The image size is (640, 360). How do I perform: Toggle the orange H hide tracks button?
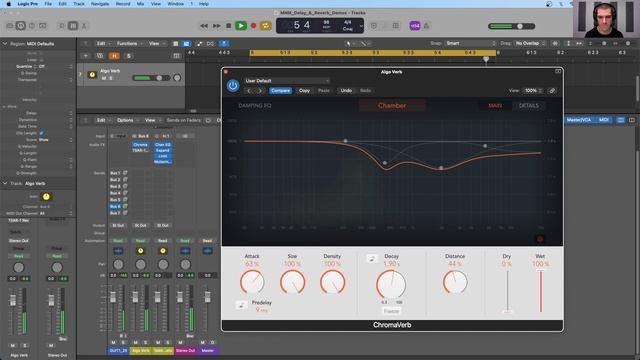[x=114, y=56]
